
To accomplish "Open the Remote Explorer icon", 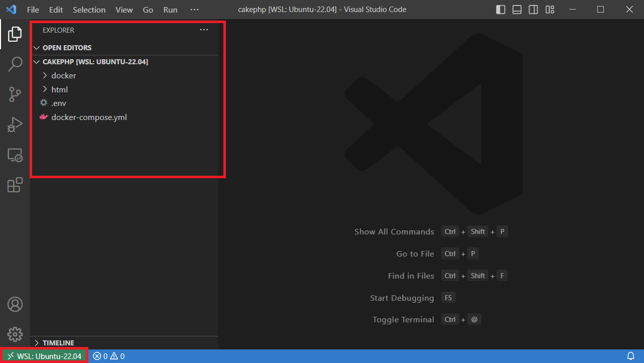I will [15, 155].
